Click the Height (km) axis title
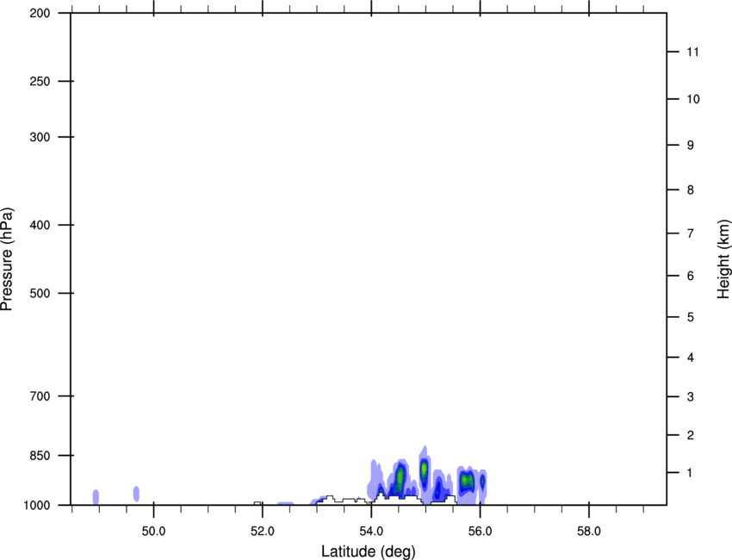 723,258
